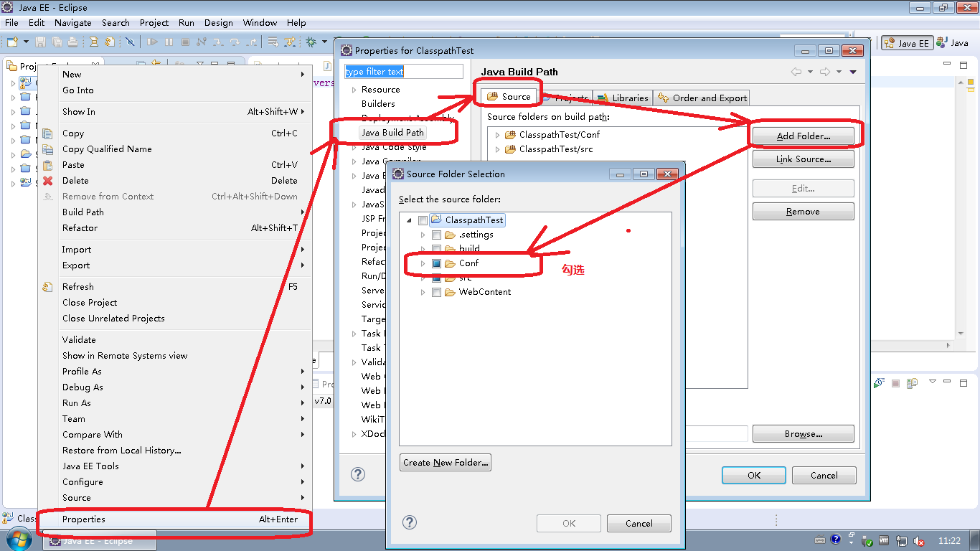Open the Properties dialog view menu dropdown
The width and height of the screenshot is (980, 551).
coord(853,72)
